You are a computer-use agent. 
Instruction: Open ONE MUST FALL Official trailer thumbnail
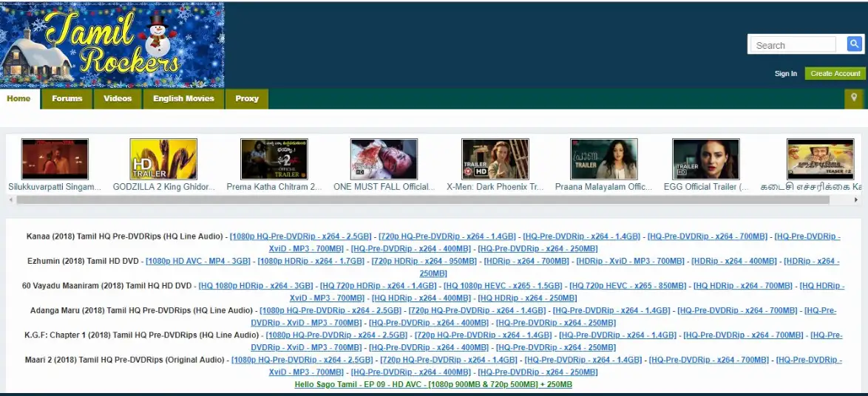coord(384,159)
